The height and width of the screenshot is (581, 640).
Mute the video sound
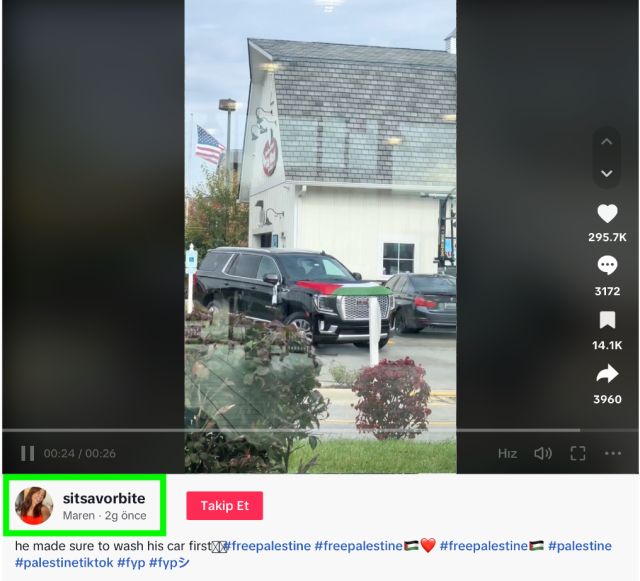coord(543,453)
